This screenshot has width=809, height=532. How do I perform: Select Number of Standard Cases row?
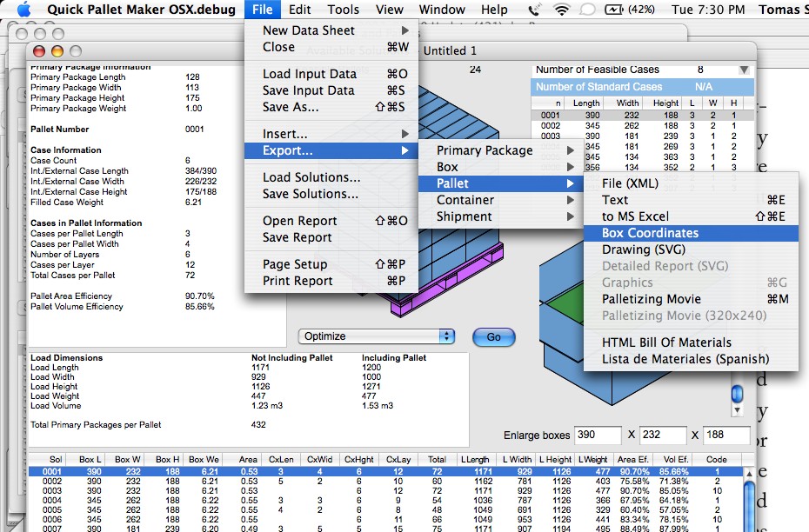[x=642, y=87]
